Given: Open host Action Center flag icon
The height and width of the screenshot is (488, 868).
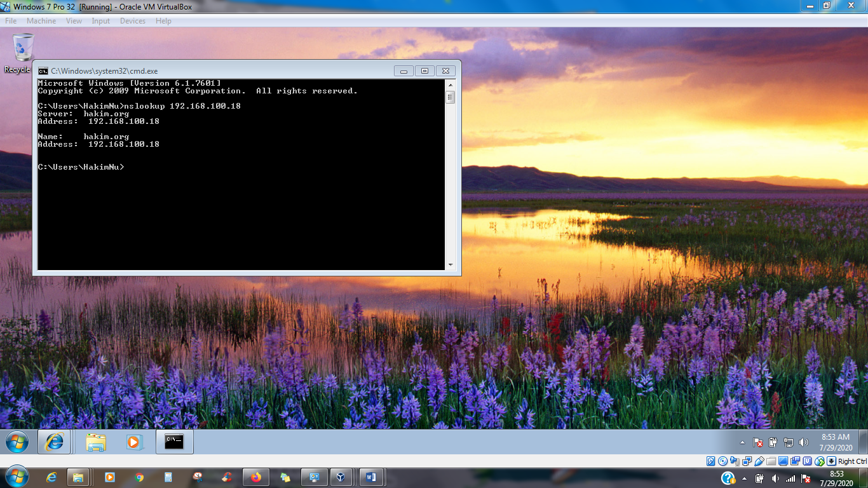Looking at the screenshot, I should click(x=806, y=478).
